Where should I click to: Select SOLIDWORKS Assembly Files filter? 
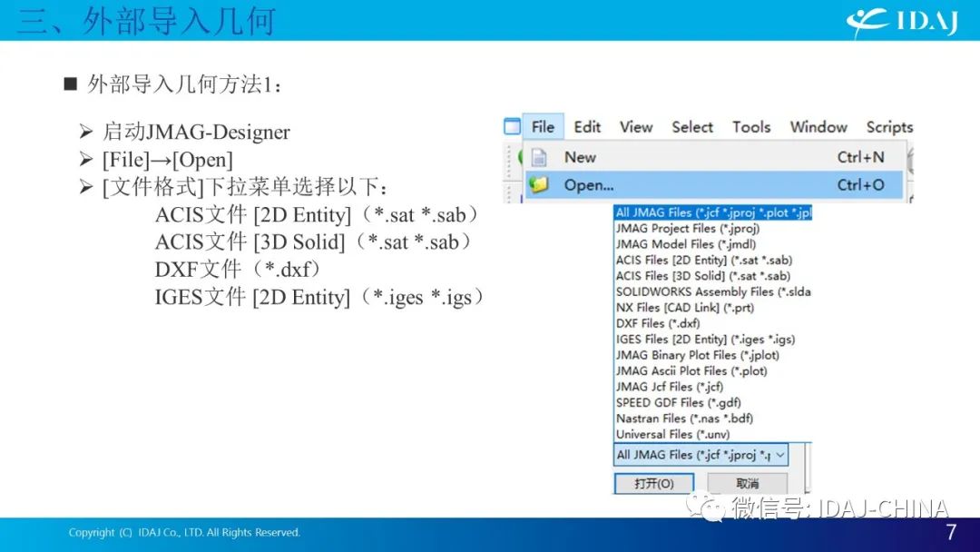click(x=712, y=291)
